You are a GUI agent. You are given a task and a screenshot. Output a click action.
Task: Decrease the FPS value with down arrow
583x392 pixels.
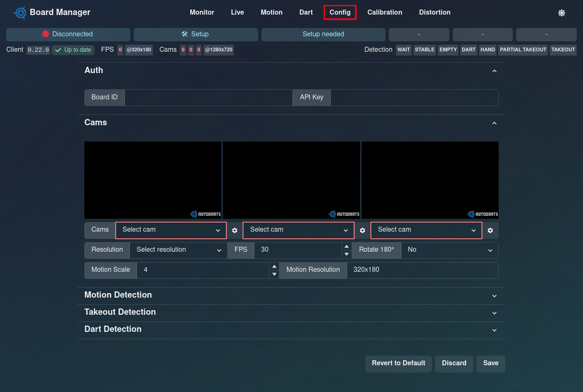[x=347, y=254]
